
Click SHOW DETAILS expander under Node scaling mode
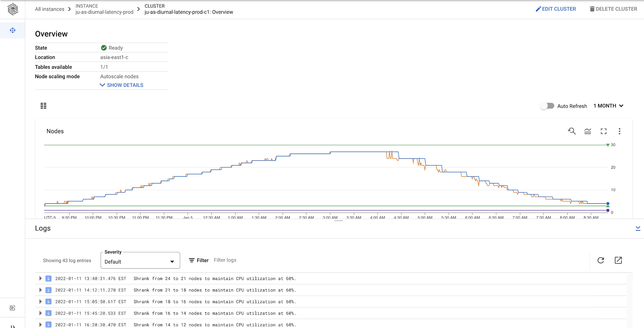(x=121, y=85)
